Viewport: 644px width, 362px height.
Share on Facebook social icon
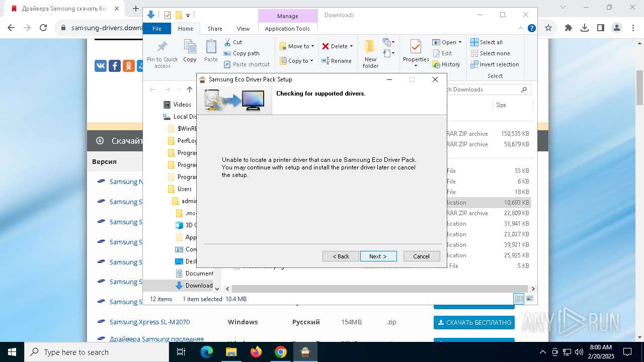tap(115, 65)
